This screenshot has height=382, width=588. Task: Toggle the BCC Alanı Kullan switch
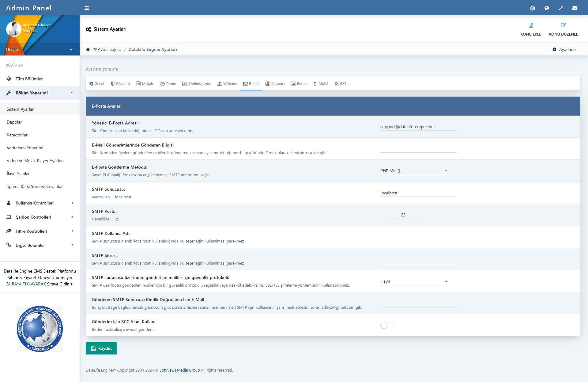coord(387,325)
